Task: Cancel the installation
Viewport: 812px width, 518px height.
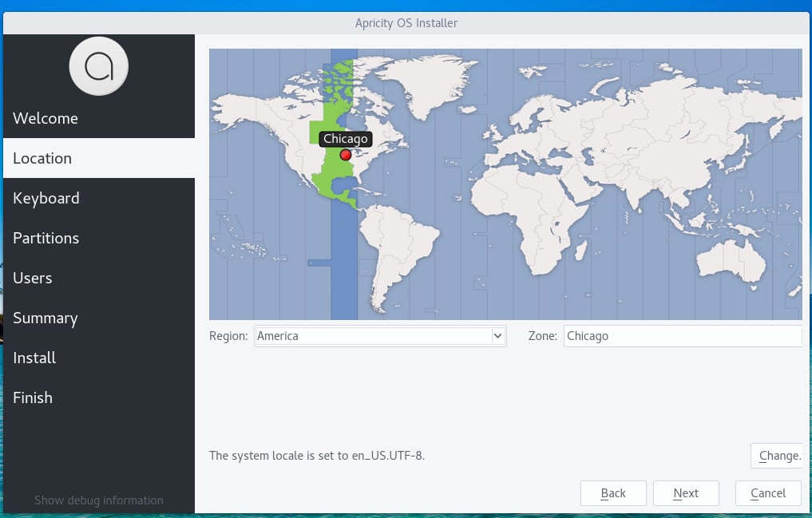Action: [x=767, y=492]
